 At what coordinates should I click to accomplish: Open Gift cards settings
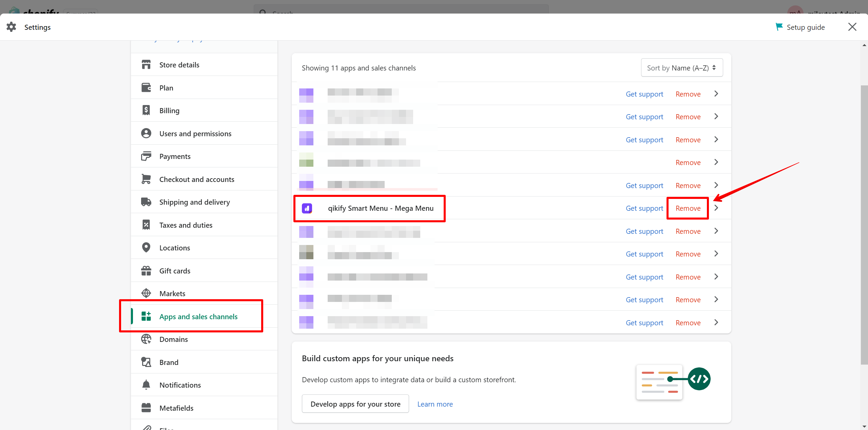pyautogui.click(x=204, y=271)
